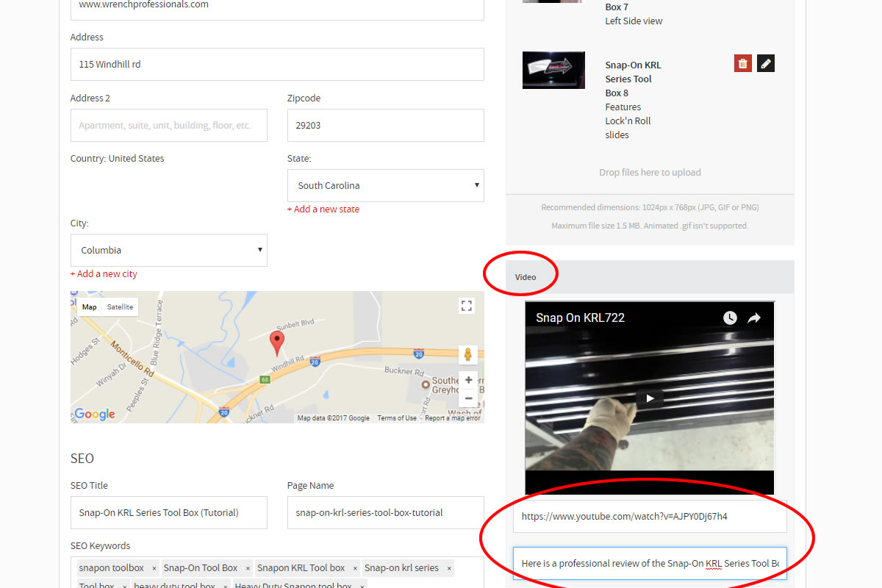The image size is (882, 588).
Task: Select the Street View pegman icon
Action: [x=467, y=355]
